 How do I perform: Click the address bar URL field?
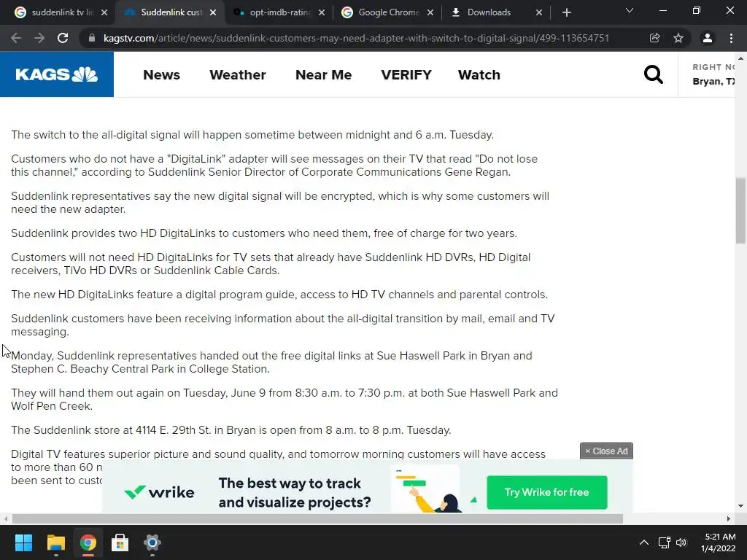(356, 38)
